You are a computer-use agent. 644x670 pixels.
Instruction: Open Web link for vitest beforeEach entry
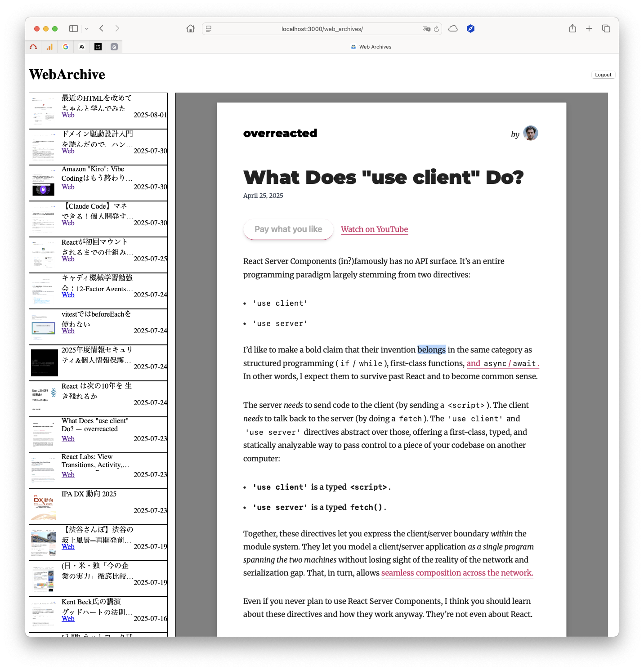coord(68,331)
